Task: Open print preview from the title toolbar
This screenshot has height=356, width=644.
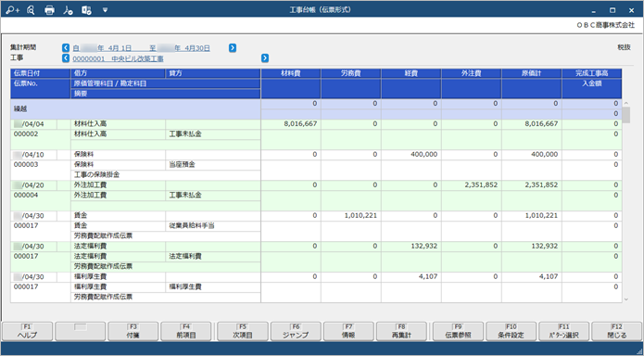Action: [x=31, y=10]
